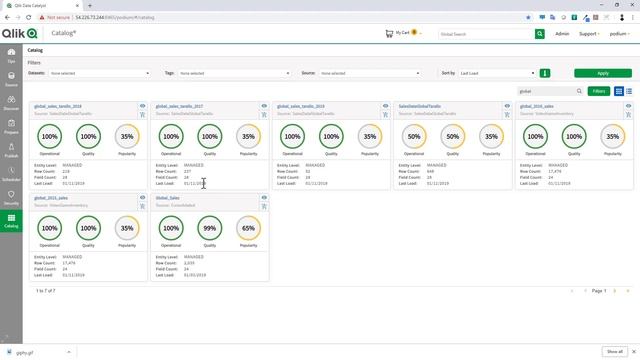Screen dimensions: 640x360
Task: Open the Security section in sidebar
Action: (11, 198)
